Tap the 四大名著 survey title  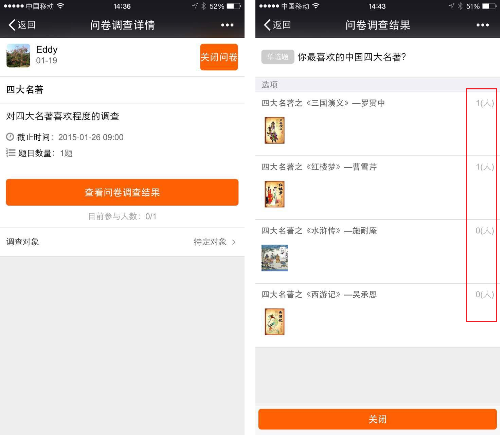[x=25, y=90]
